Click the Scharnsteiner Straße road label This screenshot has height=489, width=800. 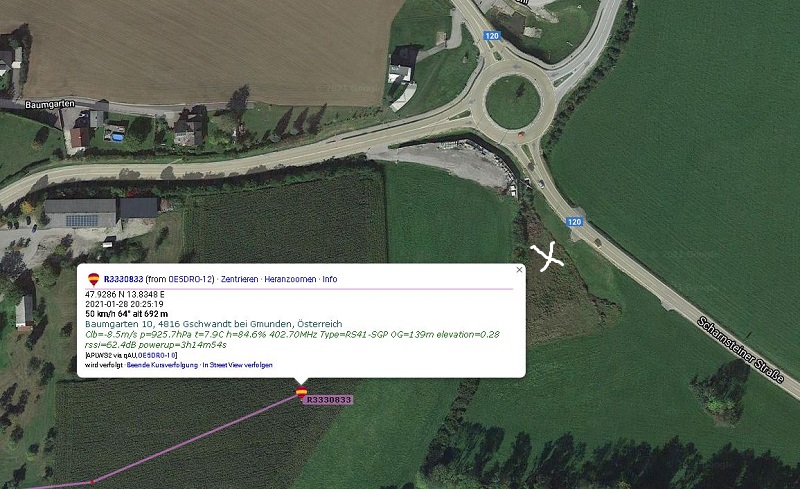(x=740, y=350)
